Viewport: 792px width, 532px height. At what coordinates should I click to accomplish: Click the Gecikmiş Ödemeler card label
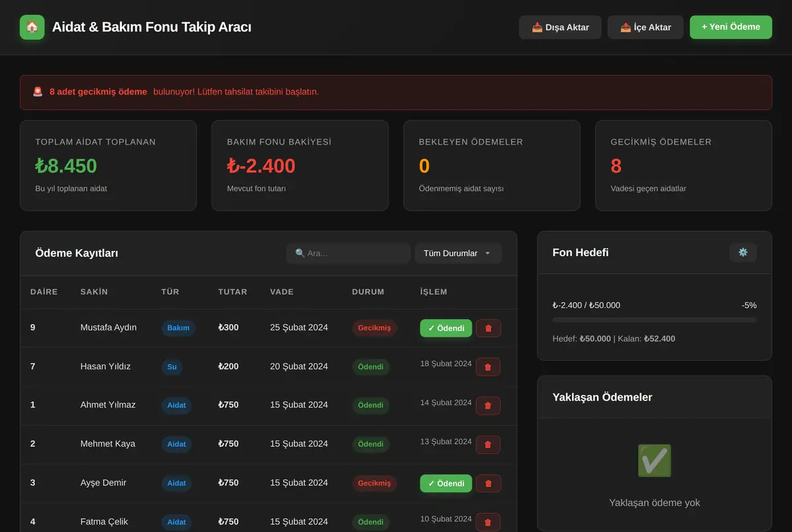click(661, 142)
